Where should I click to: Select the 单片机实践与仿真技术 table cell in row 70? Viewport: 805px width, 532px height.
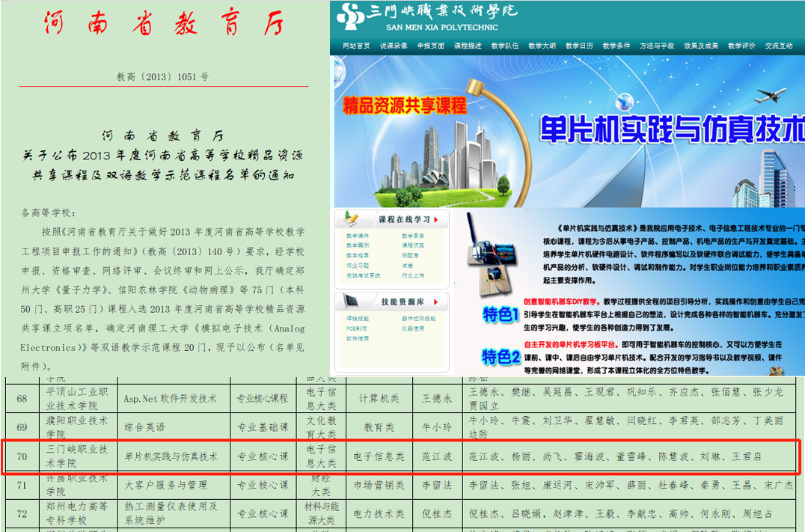click(x=171, y=456)
